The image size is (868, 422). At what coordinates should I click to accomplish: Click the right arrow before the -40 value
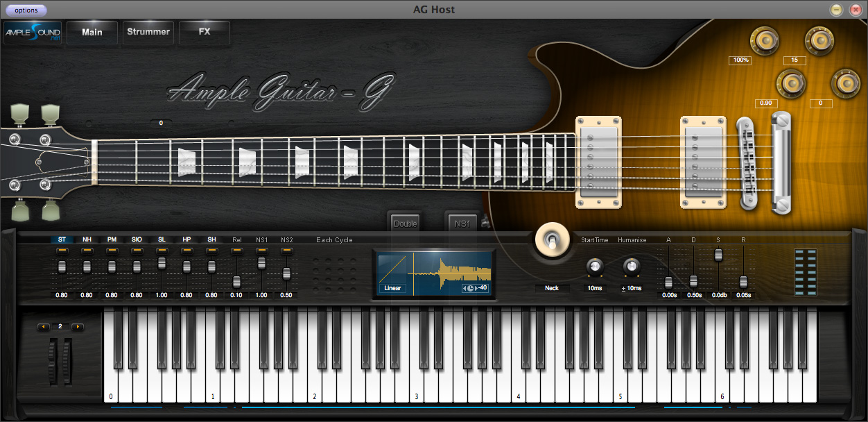[x=477, y=288]
